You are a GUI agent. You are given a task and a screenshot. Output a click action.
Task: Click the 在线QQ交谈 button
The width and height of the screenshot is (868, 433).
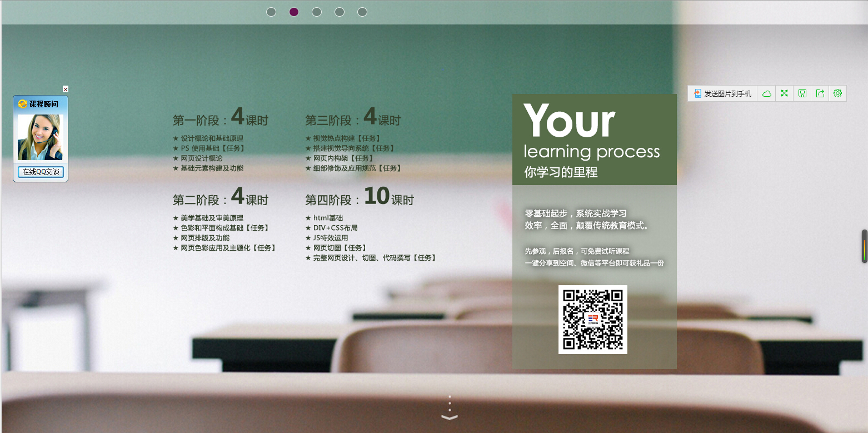41,172
